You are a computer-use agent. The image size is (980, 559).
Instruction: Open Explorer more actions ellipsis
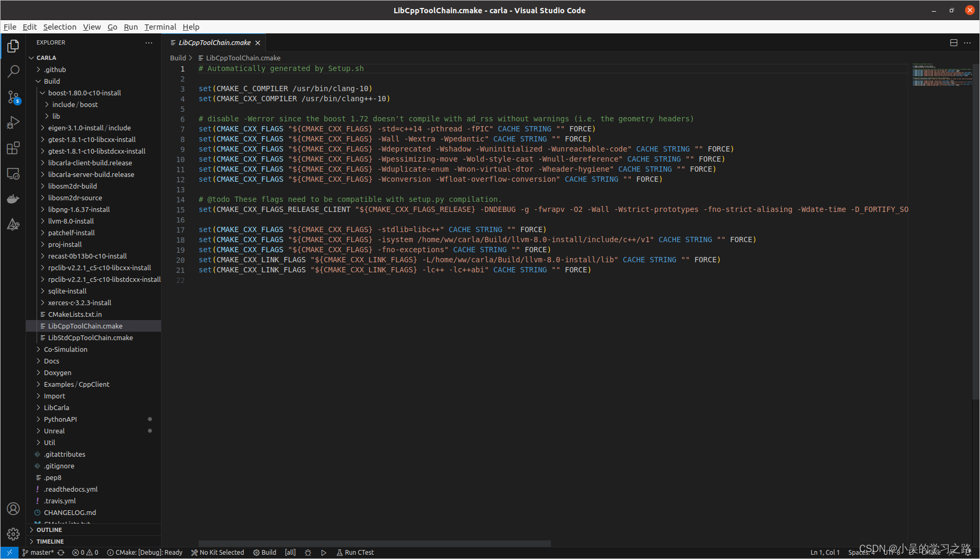[149, 42]
